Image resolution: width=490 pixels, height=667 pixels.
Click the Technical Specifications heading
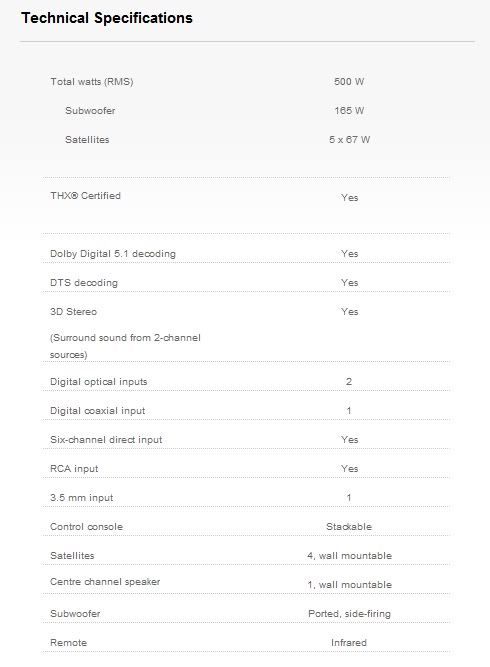click(x=107, y=18)
